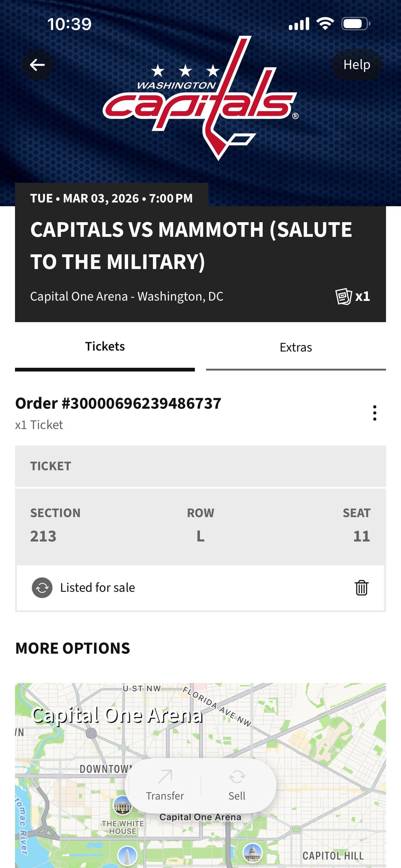Tap the Transfer arrow button
This screenshot has width=401, height=868.
click(165, 786)
